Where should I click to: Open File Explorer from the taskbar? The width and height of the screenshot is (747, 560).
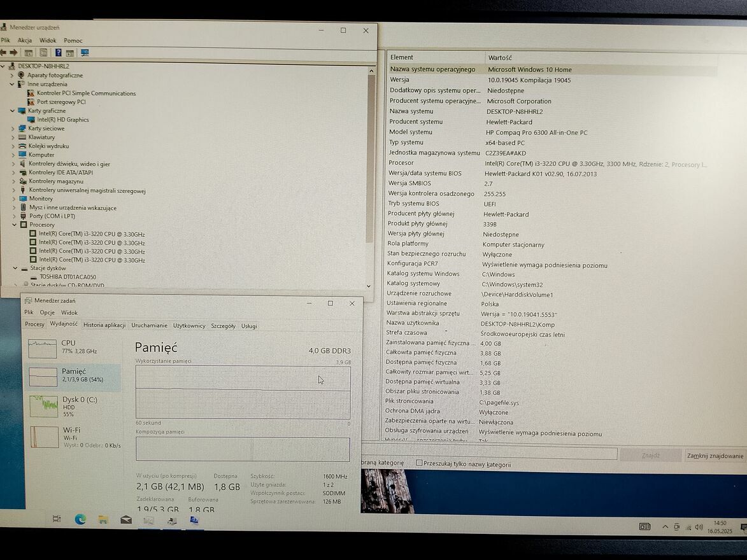tap(103, 520)
